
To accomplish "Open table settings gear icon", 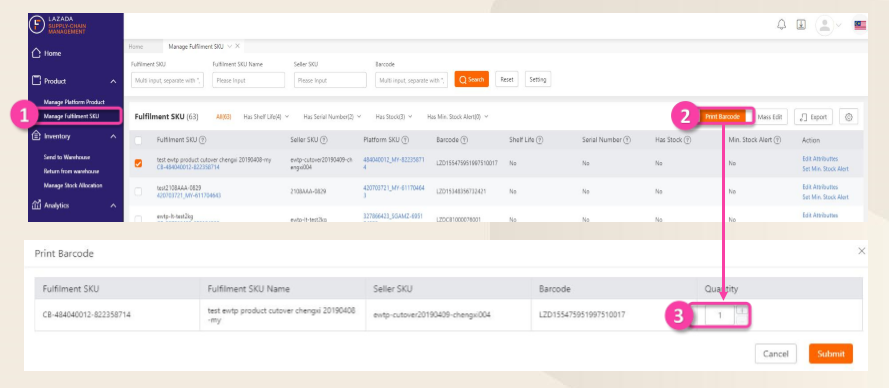I will point(849,117).
